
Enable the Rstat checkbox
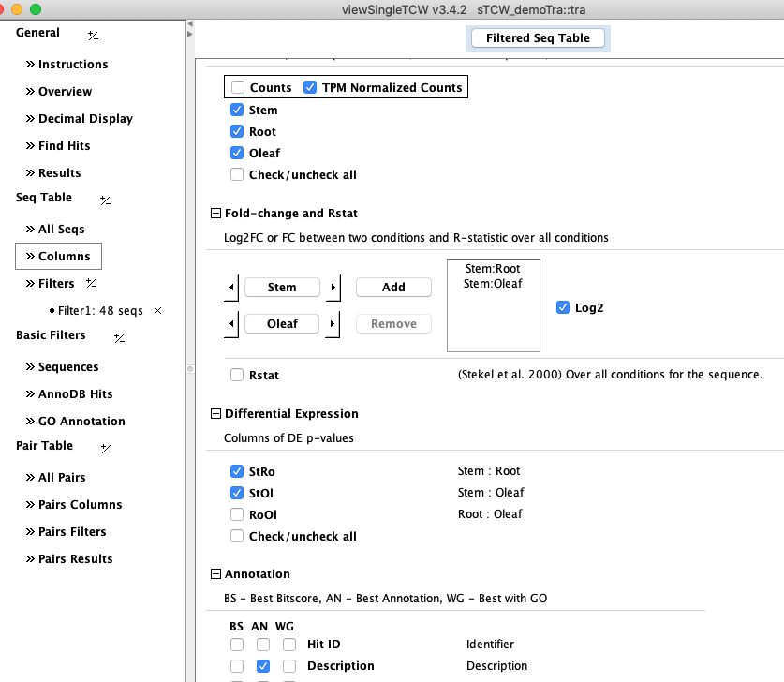tap(237, 375)
